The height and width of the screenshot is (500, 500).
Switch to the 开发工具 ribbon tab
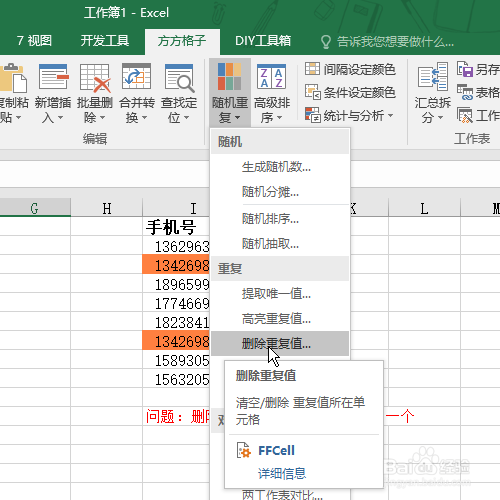click(x=105, y=41)
